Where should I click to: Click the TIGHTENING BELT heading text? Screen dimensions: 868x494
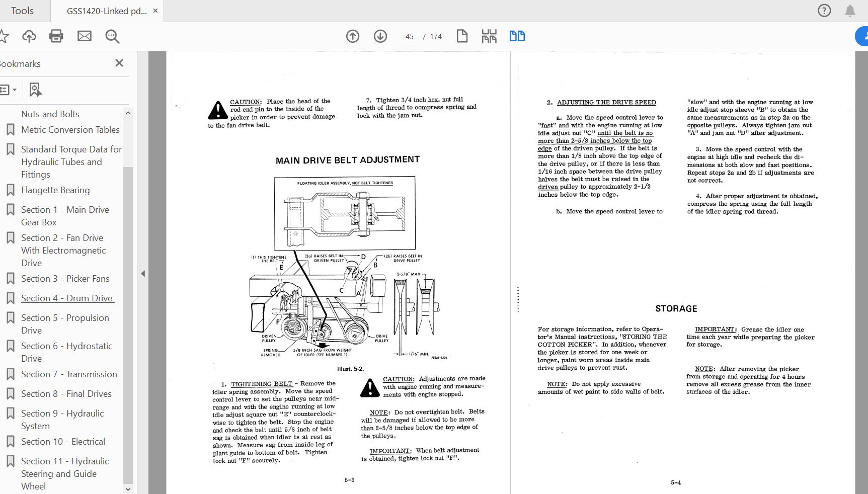coord(262,384)
